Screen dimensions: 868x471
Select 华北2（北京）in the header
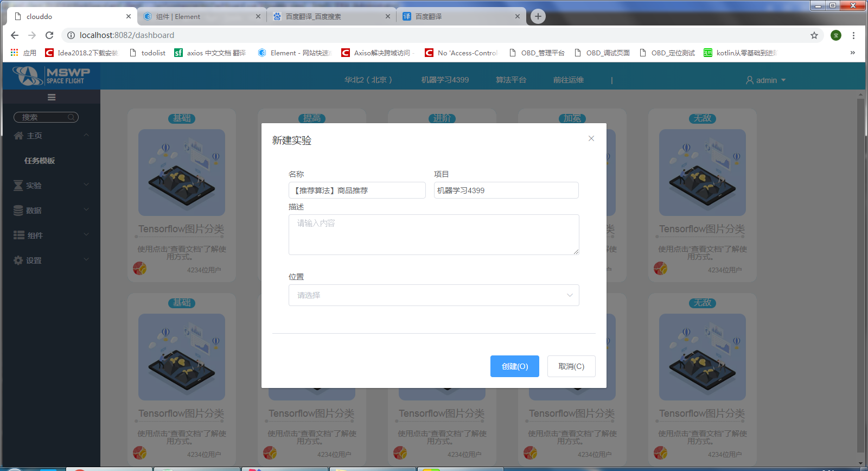[x=368, y=80]
